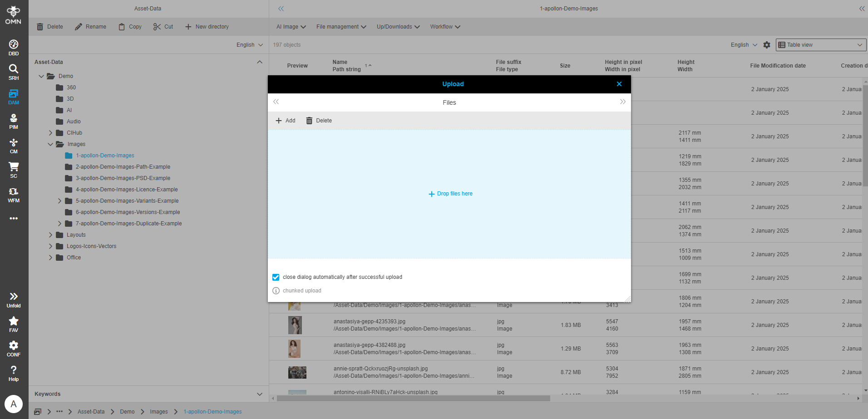Open the Workflow menu

click(x=444, y=26)
